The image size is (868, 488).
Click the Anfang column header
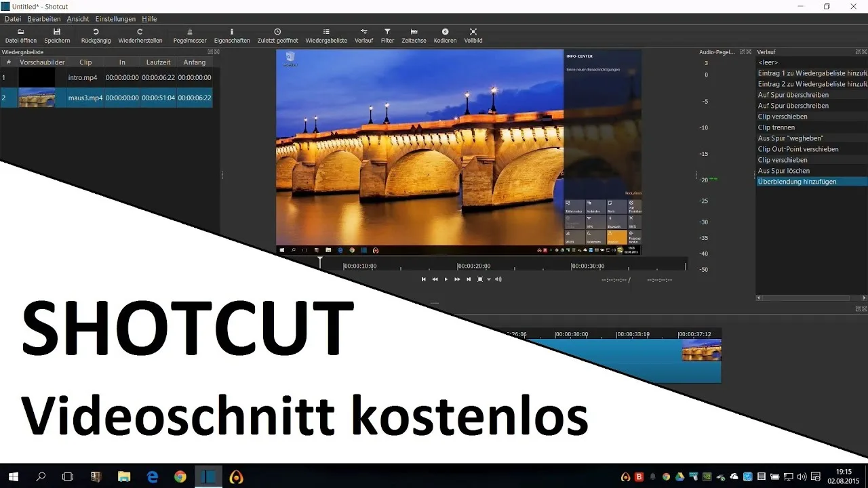(195, 62)
